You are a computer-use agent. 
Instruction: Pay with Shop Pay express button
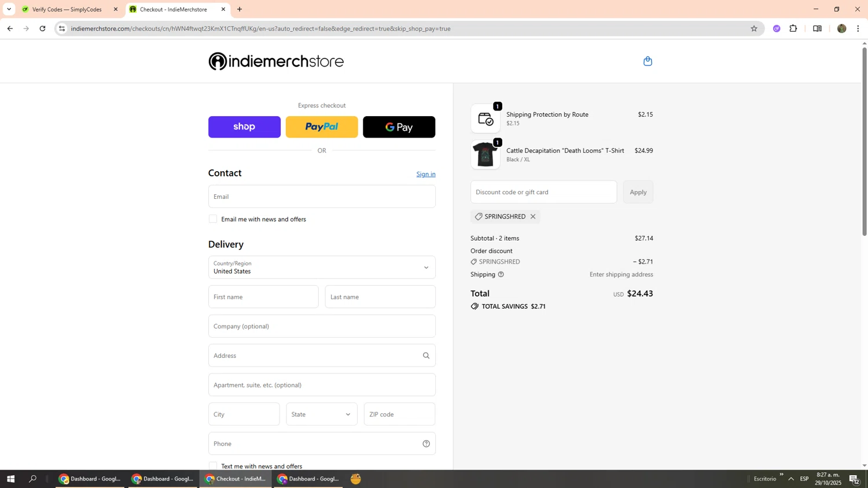click(244, 127)
